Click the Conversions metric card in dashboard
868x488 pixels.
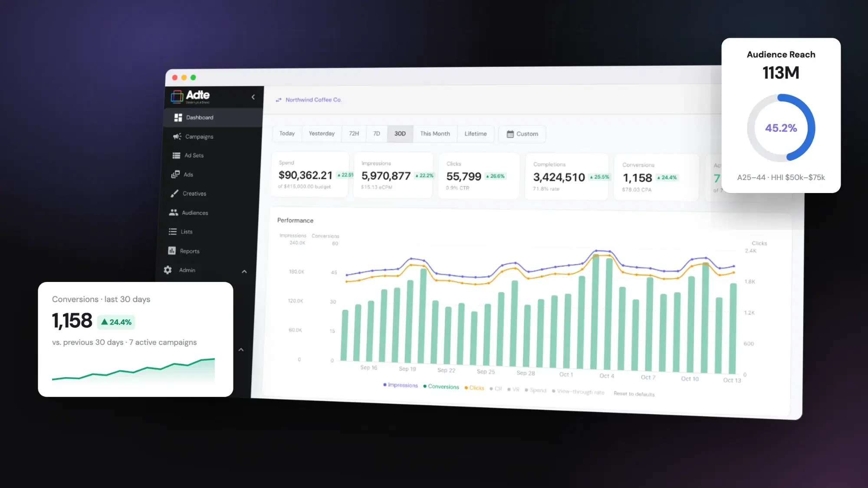(x=656, y=177)
